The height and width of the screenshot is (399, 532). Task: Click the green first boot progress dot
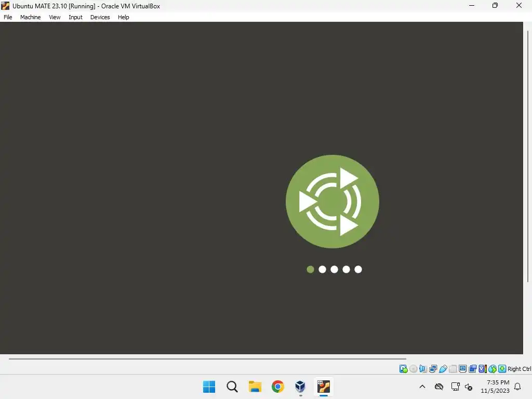tap(310, 270)
